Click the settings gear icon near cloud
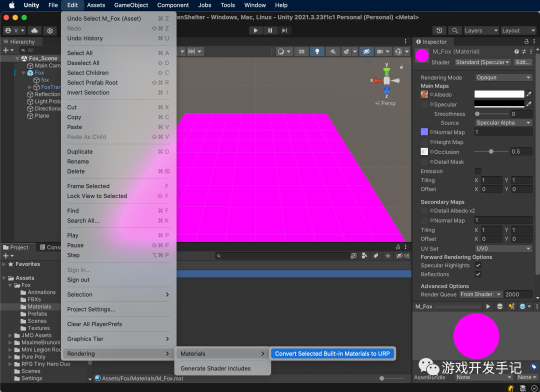Viewport: 540px width, 392px height. coord(50,30)
